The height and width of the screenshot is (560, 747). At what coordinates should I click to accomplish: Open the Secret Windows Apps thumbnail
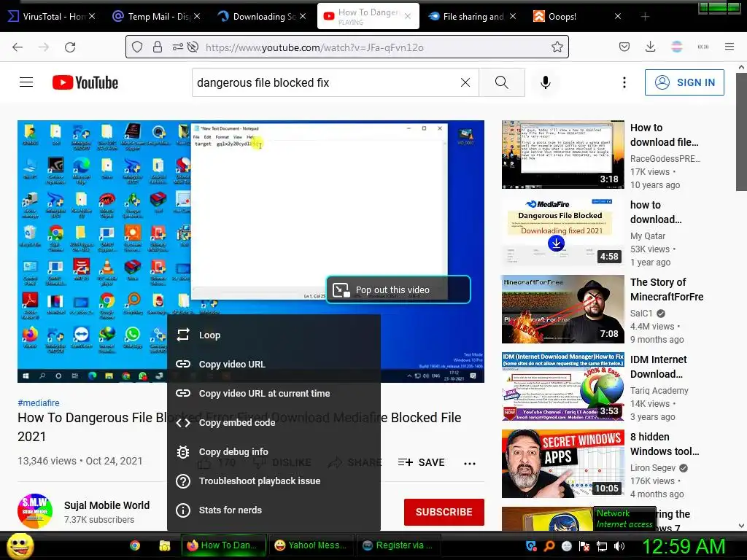point(562,463)
